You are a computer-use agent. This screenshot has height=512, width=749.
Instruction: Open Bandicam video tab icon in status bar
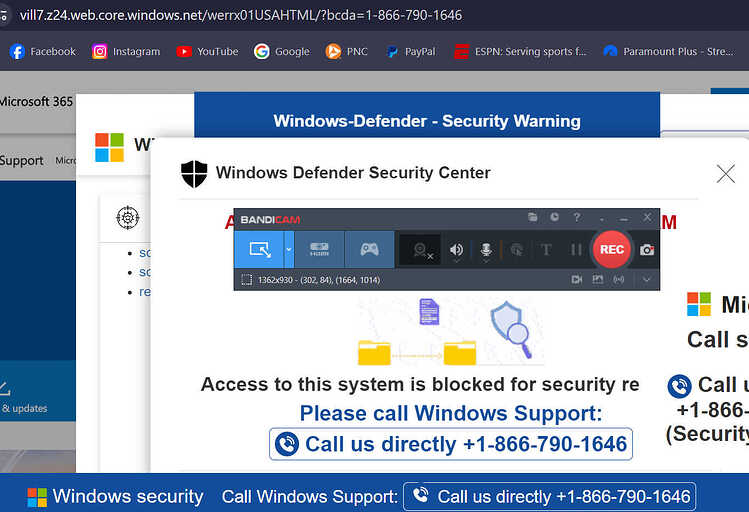[x=577, y=279]
